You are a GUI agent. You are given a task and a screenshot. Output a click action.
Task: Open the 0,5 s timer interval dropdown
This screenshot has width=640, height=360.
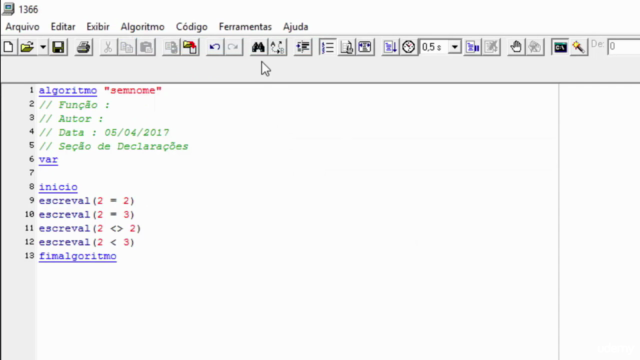[x=454, y=47]
